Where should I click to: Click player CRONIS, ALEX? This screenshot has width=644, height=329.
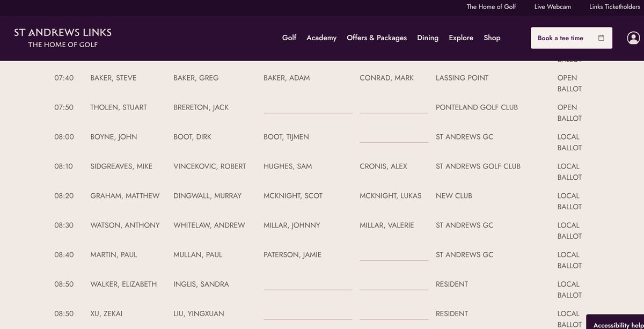383,166
